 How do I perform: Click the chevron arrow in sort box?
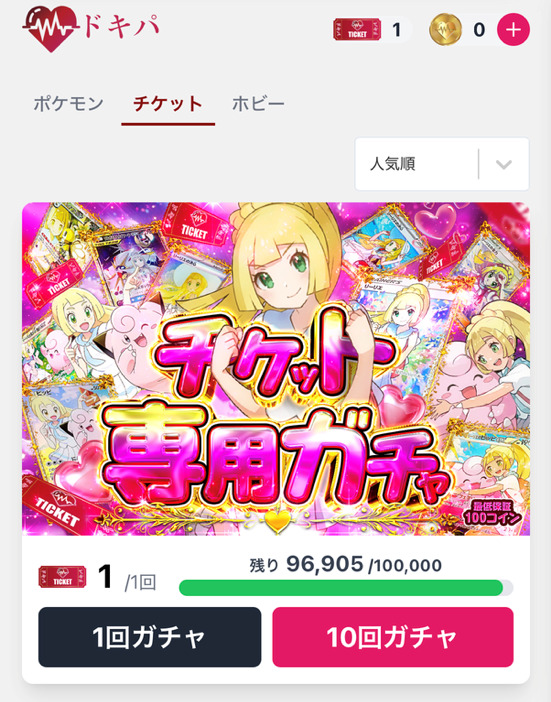tap(504, 164)
